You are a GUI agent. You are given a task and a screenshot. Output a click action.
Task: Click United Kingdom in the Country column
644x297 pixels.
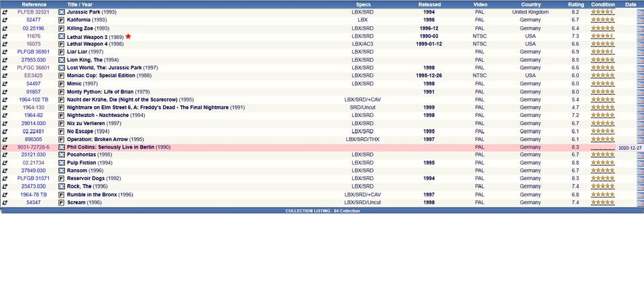point(530,12)
